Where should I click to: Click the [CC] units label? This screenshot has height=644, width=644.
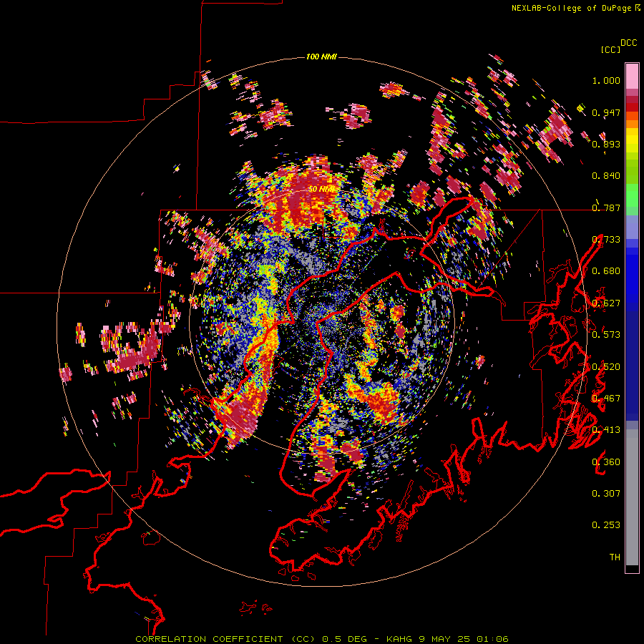(x=610, y=49)
